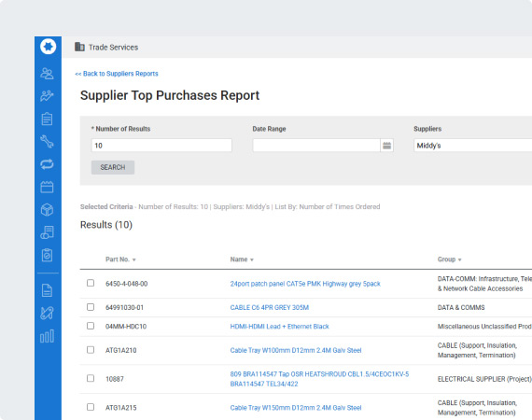Sort by the Name column
This screenshot has width=532, height=420.
pos(242,259)
